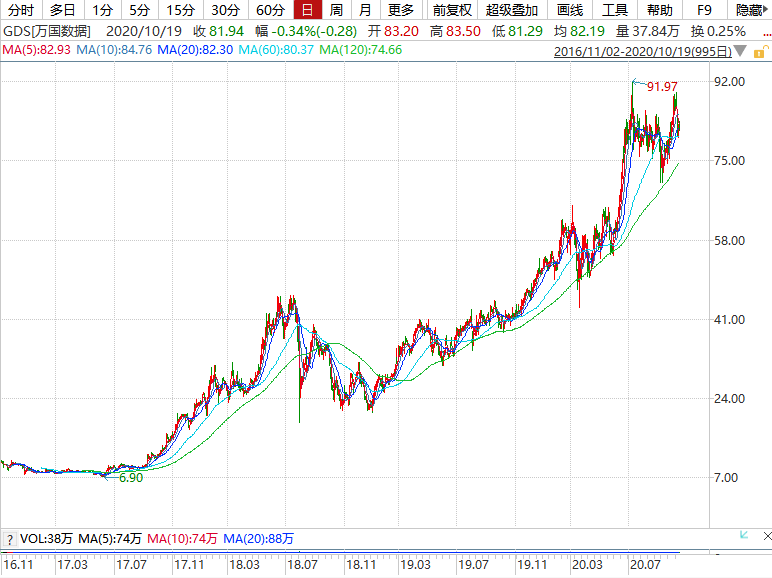772x578 pixels.
Task: Expand the 更多 more periods list
Action: (x=401, y=10)
